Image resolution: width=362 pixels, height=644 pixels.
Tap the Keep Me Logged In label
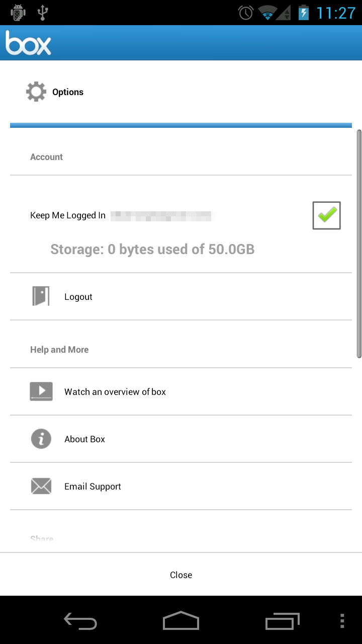pyautogui.click(x=68, y=215)
